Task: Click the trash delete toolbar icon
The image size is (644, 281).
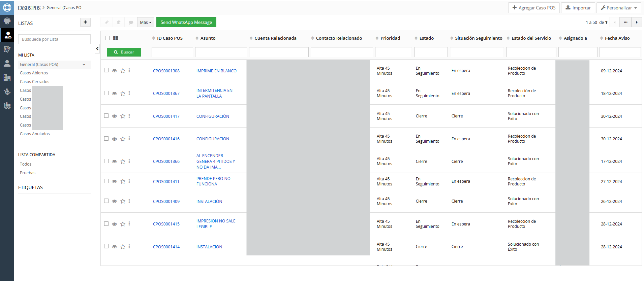Action: click(x=119, y=23)
